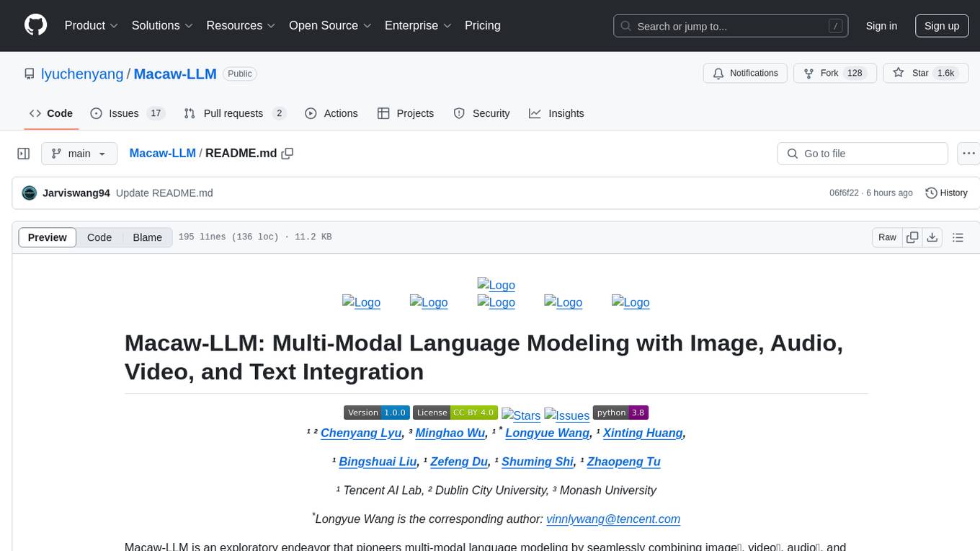The image size is (980, 551).
Task: Open the Longyue Wang author link
Action: tap(548, 433)
